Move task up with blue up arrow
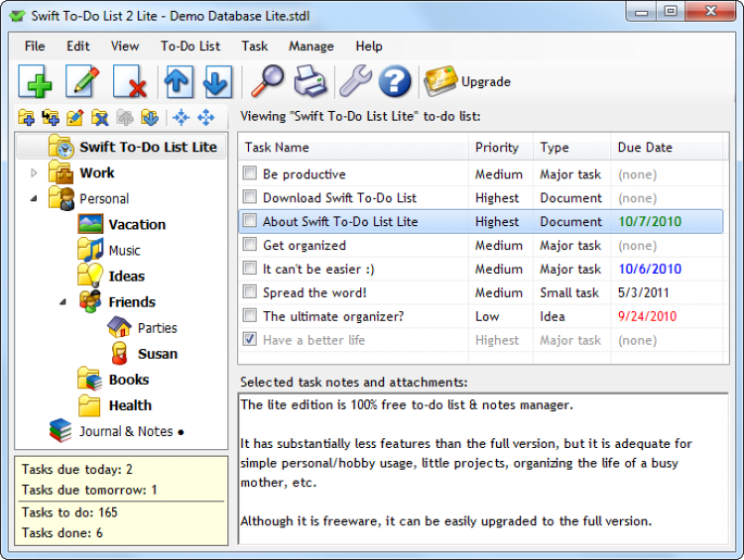 179,81
